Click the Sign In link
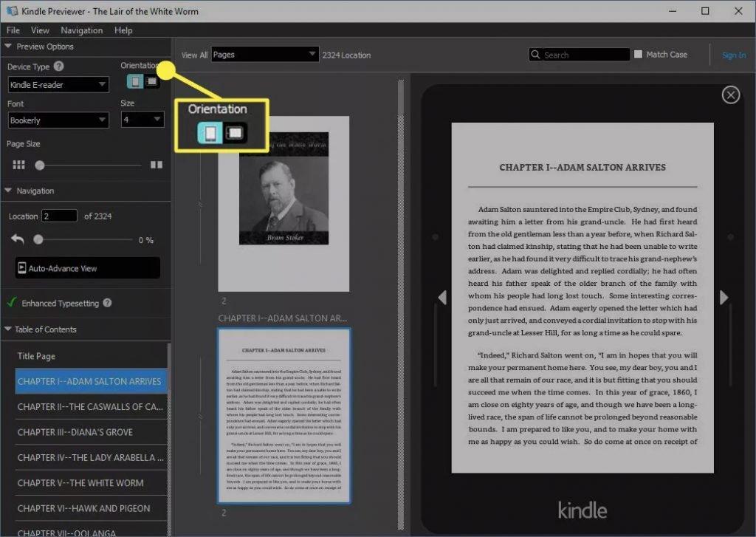The height and width of the screenshot is (537, 756). (x=733, y=55)
